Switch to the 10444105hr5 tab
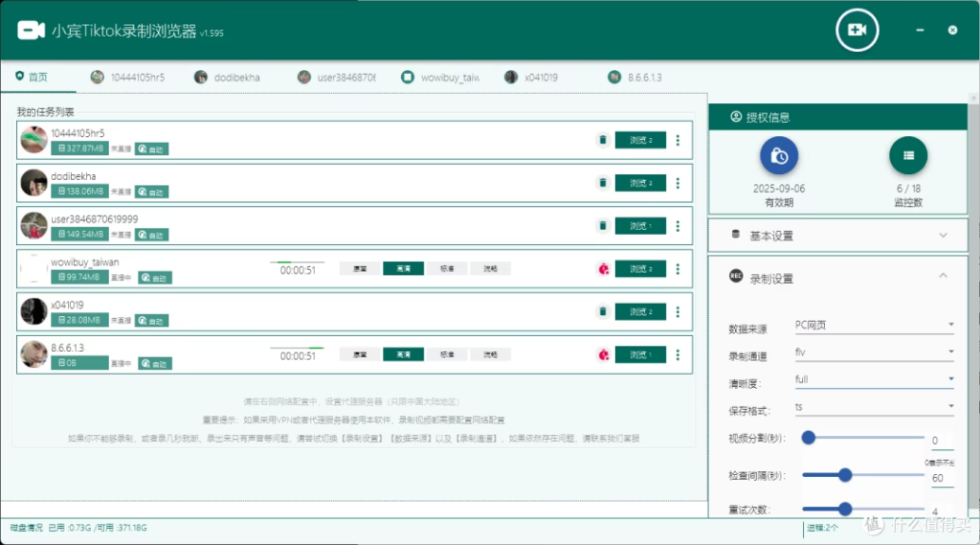 click(x=127, y=77)
